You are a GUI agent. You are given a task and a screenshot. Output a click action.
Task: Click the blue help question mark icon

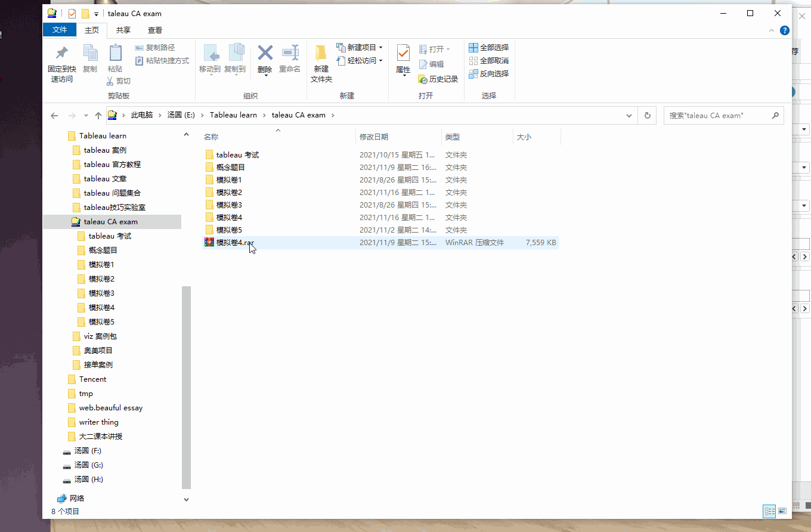[x=785, y=30]
